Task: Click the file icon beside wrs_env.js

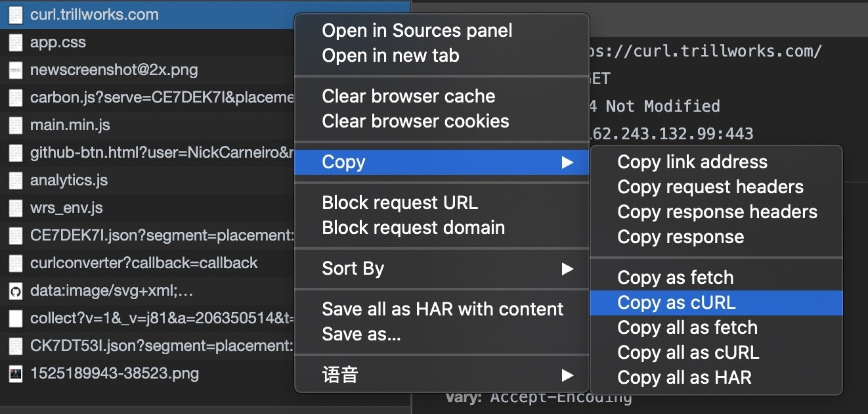Action: click(15, 208)
